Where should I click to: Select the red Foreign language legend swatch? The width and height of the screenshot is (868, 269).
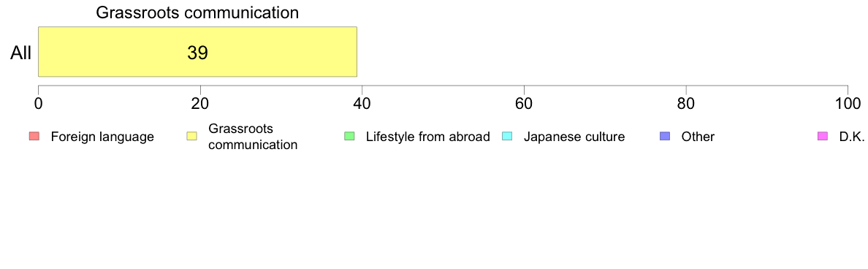click(x=34, y=136)
